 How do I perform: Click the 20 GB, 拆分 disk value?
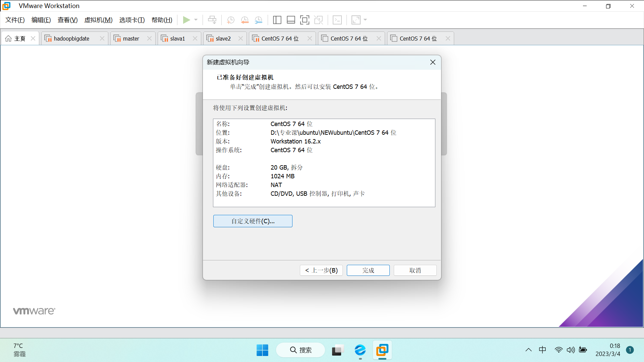pos(286,168)
